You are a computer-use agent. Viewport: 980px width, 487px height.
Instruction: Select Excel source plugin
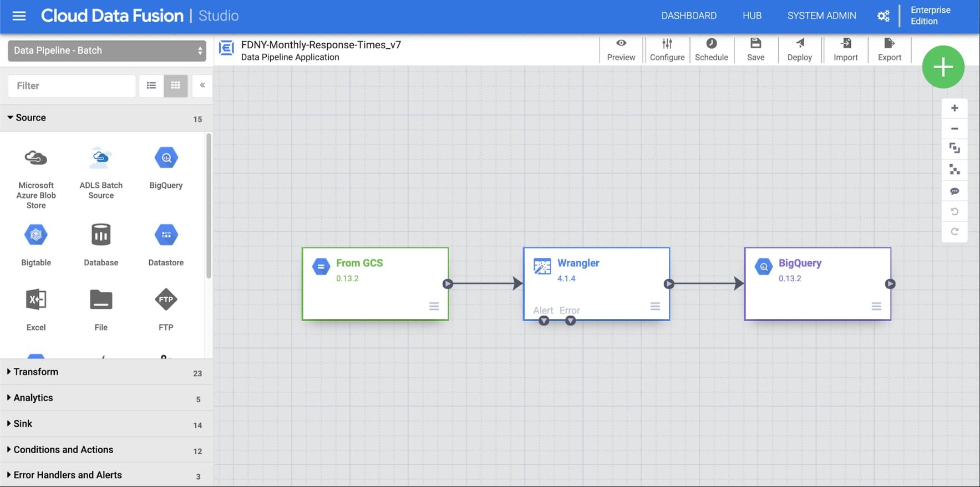pyautogui.click(x=36, y=310)
